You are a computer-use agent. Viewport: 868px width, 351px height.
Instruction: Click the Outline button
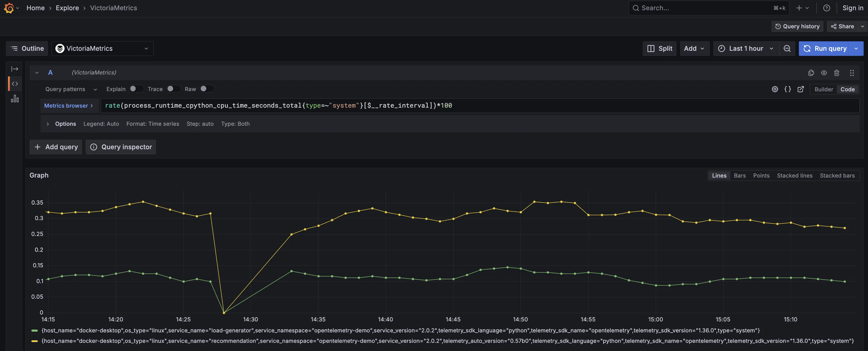coord(27,48)
